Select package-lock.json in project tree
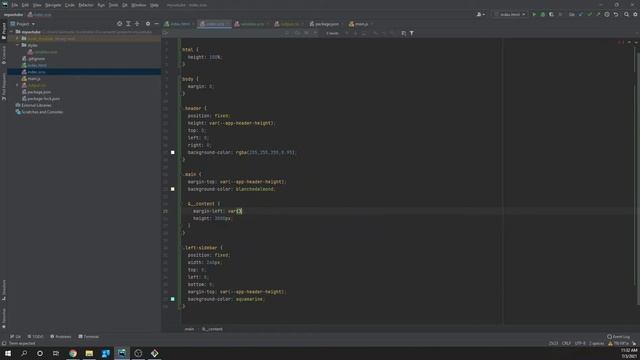Screen dimensions: 640x360 [x=44, y=99]
